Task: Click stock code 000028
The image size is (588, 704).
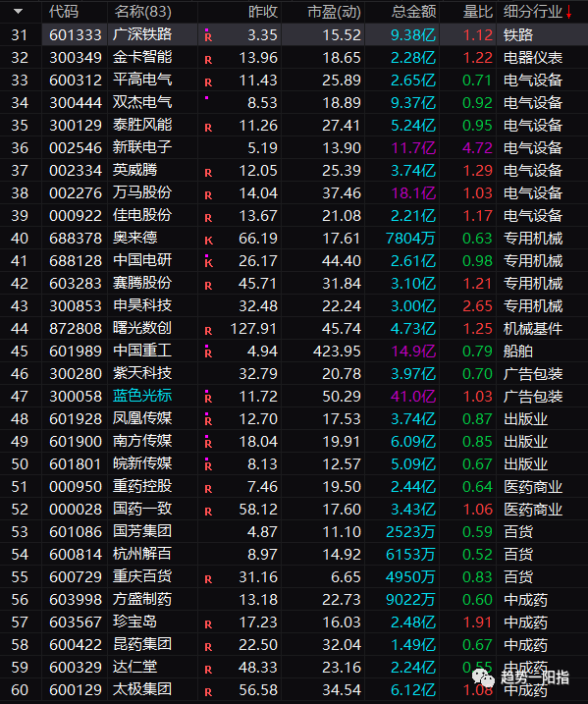Action: tap(76, 510)
